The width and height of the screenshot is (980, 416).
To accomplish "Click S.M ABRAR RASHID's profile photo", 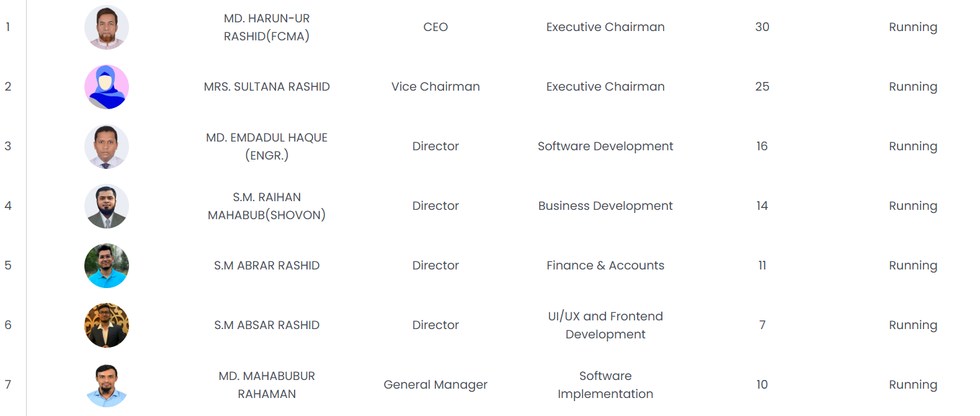I will coord(107,266).
